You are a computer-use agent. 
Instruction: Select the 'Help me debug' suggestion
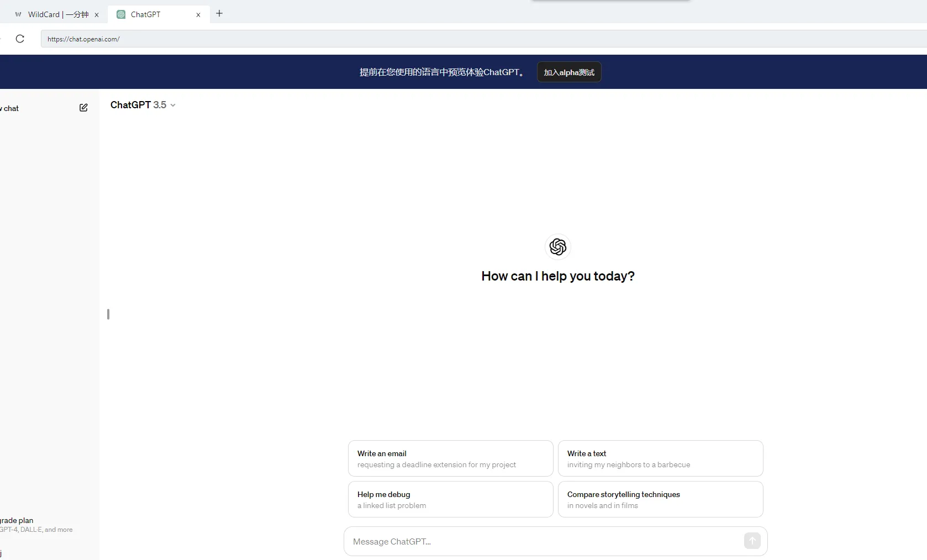(x=450, y=499)
